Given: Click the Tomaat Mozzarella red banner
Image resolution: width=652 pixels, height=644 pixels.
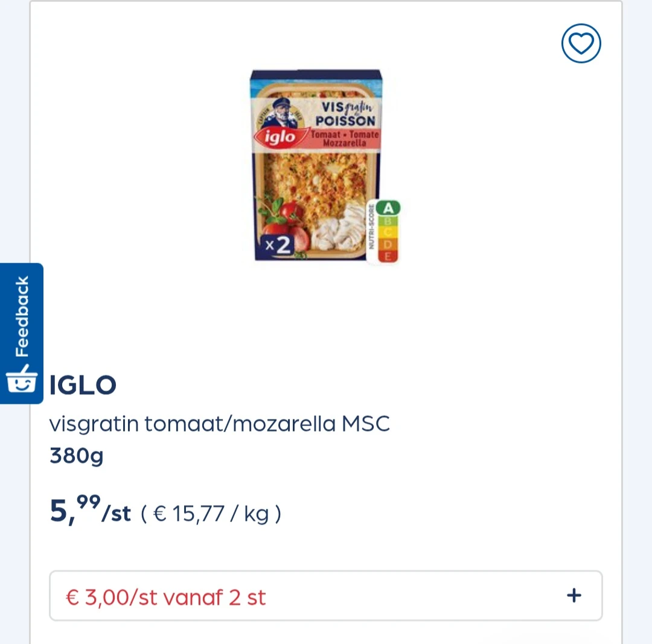Looking at the screenshot, I should point(345,139).
